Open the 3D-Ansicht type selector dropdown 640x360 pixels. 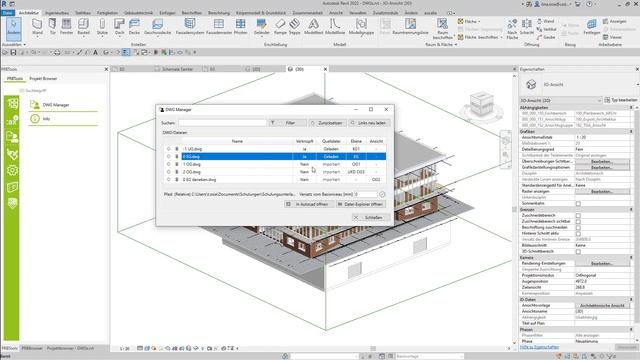560,100
